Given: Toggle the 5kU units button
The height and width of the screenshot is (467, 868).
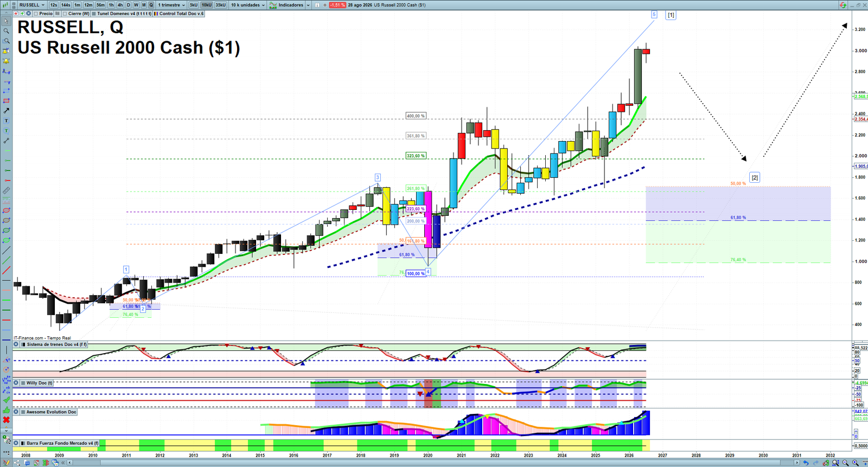Looking at the screenshot, I should (194, 5).
